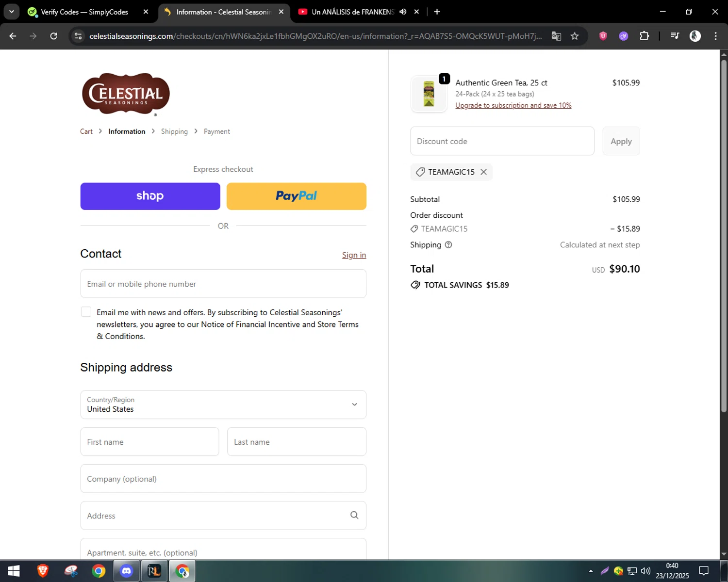
Task: Open site information icon in address bar
Action: (x=78, y=36)
